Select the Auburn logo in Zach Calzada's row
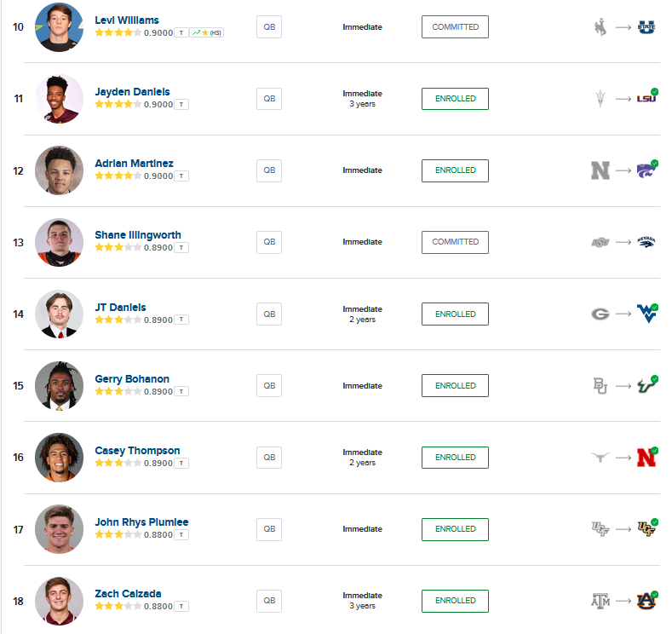This screenshot has width=672, height=634. click(x=646, y=601)
